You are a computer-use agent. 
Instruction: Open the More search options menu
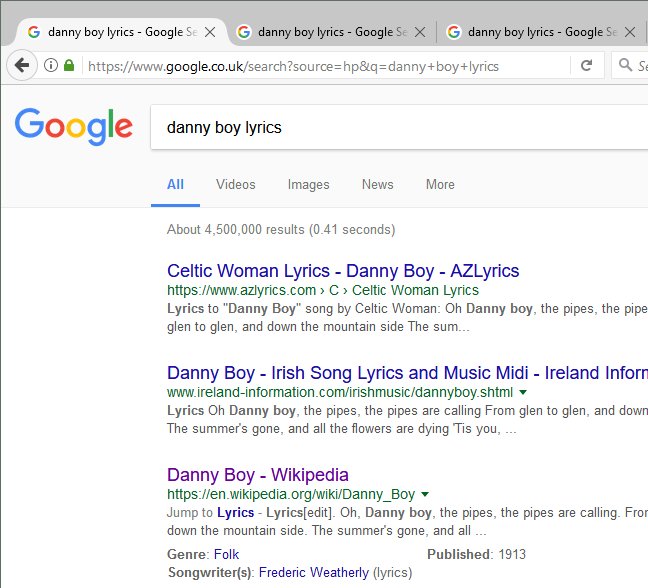tap(440, 184)
